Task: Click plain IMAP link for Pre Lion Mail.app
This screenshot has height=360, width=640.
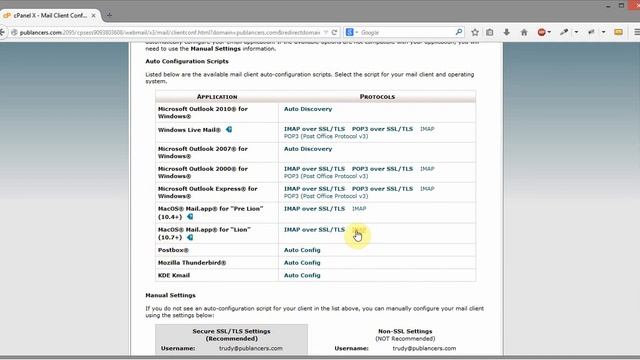Action: coord(359,209)
